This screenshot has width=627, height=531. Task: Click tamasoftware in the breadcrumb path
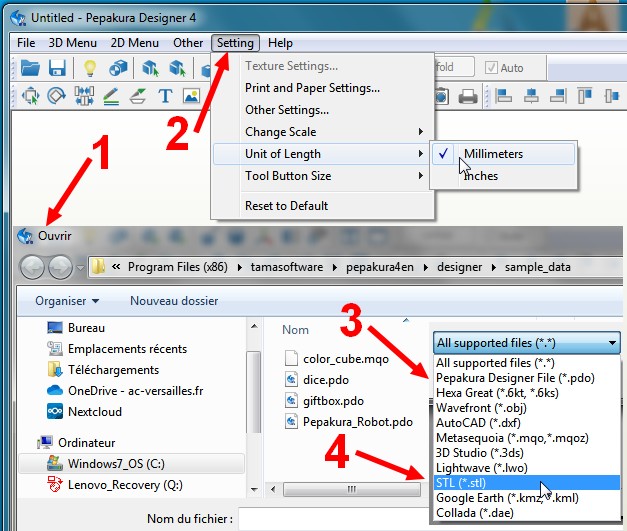(x=287, y=267)
